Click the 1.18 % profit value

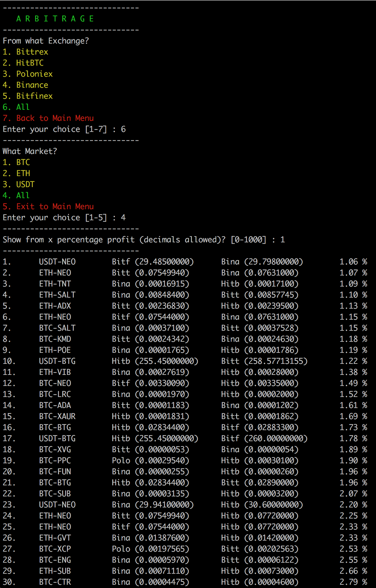[353, 339]
